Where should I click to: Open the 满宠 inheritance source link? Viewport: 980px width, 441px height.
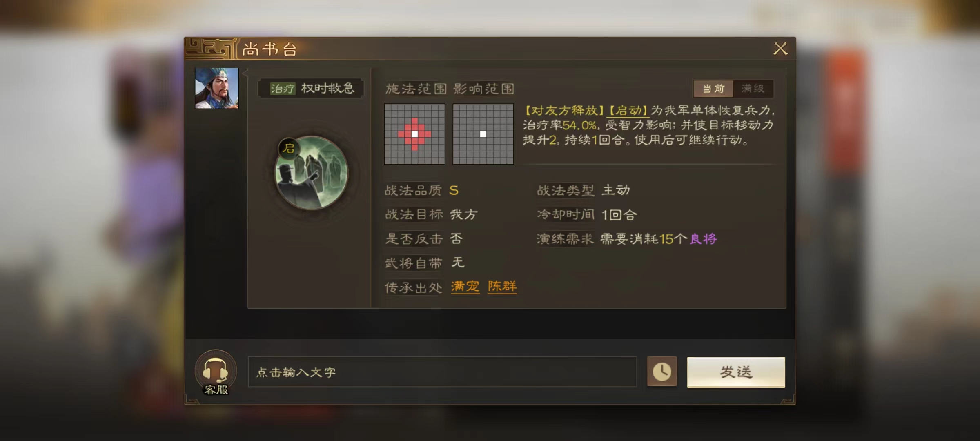coord(465,286)
